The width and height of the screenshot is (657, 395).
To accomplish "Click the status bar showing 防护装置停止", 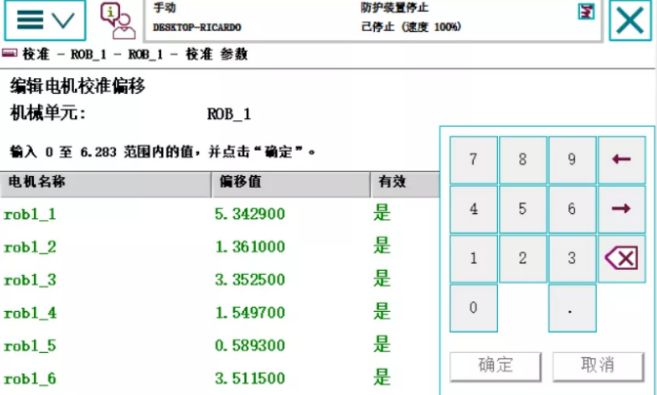I will pyautogui.click(x=372, y=21).
